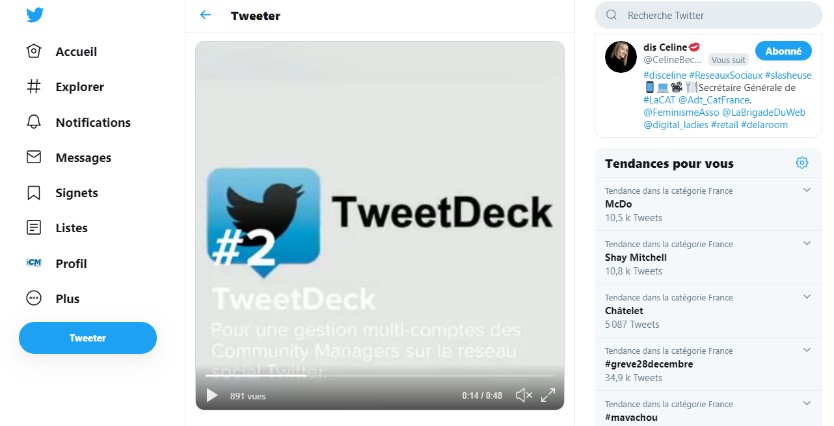The width and height of the screenshot is (834, 426).
Task: Open the Listes icon
Action: click(34, 228)
